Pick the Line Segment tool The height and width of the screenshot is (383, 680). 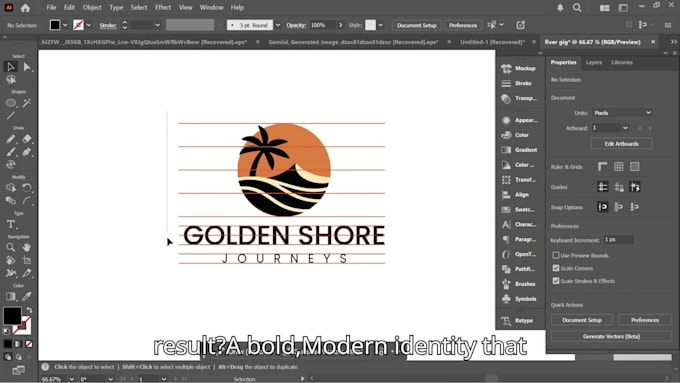(x=11, y=115)
